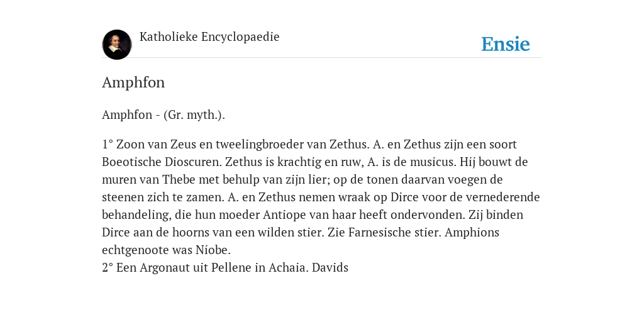The height and width of the screenshot is (322, 644).
Task: Select the Amphfon article heading
Action: pos(133,82)
